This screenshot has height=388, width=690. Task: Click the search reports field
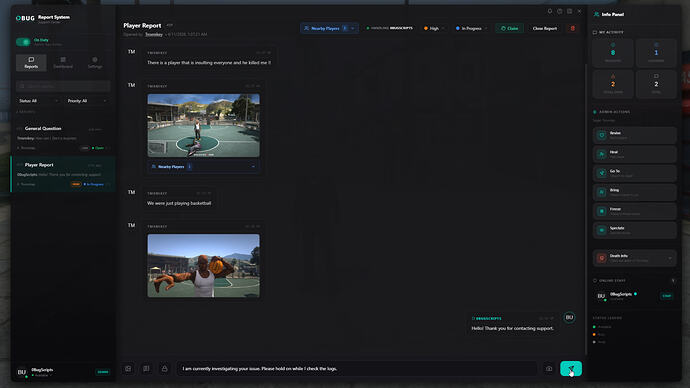coord(63,86)
